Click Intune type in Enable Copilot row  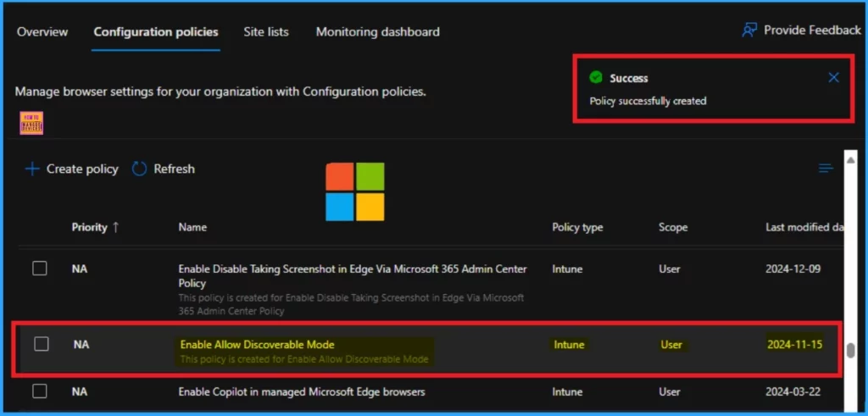(x=567, y=391)
